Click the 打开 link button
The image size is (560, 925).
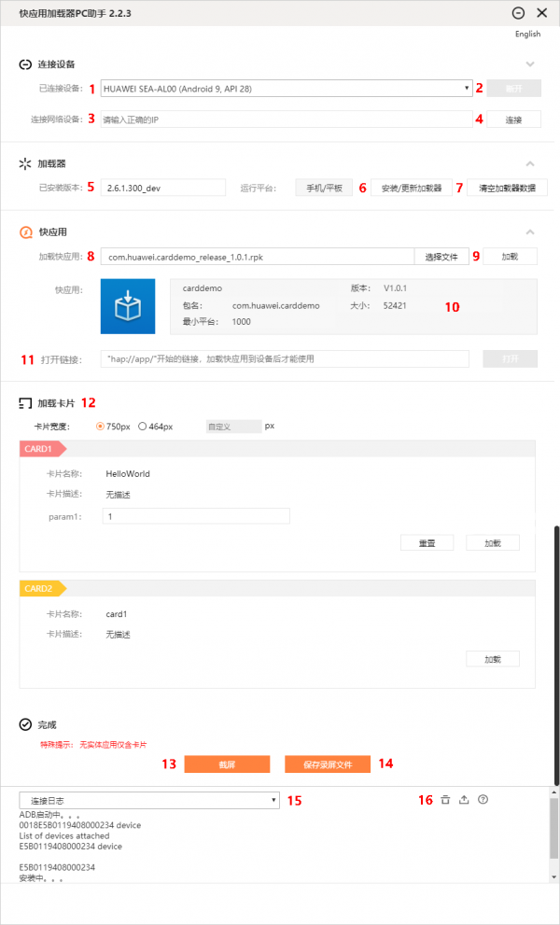pyautogui.click(x=511, y=359)
